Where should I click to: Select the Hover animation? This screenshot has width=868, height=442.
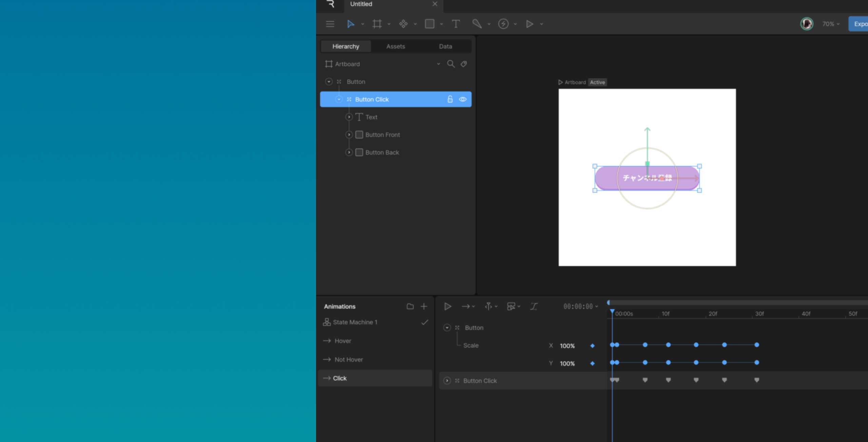[342, 341]
